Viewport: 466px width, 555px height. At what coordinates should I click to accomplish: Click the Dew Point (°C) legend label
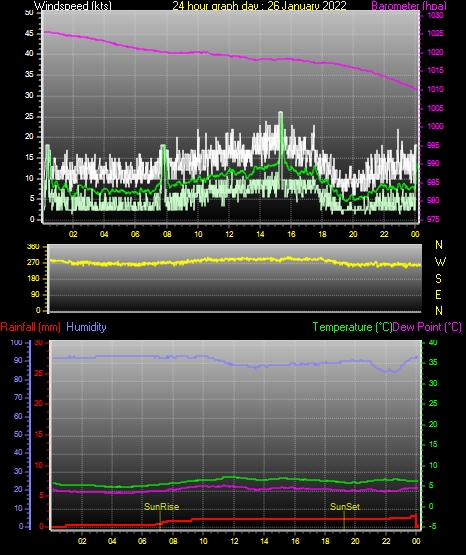point(427,327)
